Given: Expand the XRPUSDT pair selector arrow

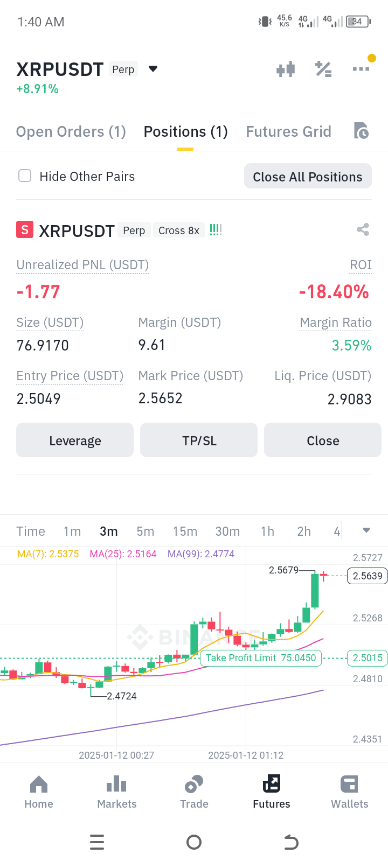Looking at the screenshot, I should 153,69.
